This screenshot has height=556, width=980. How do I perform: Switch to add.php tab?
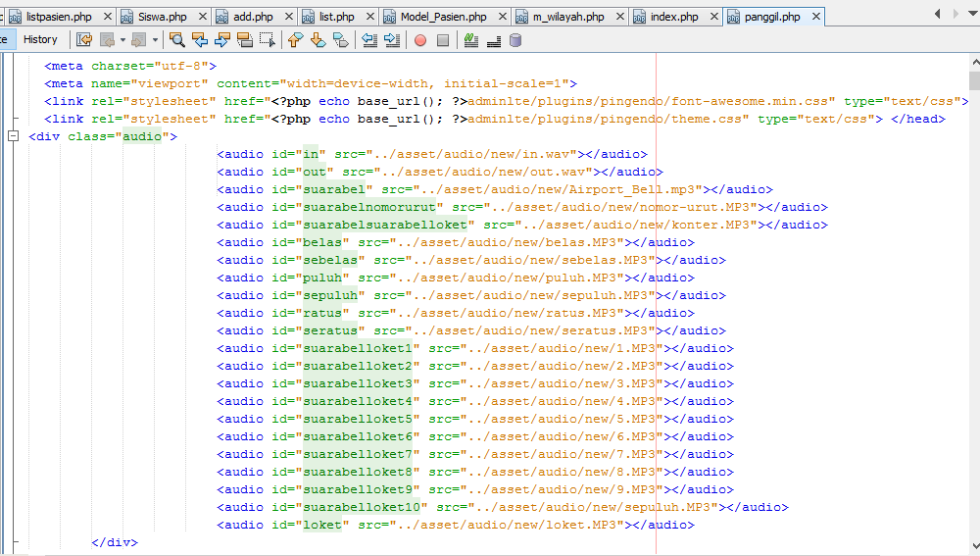(x=252, y=17)
